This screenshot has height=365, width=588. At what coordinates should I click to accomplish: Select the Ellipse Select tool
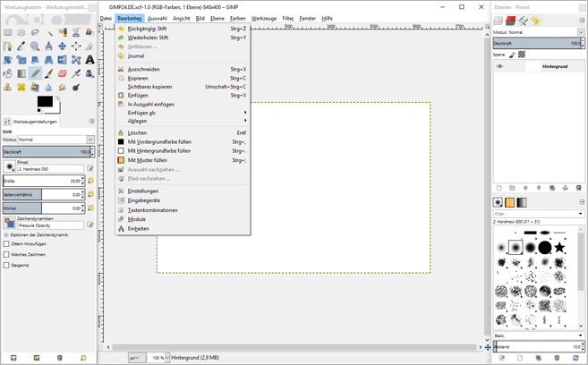coord(21,32)
